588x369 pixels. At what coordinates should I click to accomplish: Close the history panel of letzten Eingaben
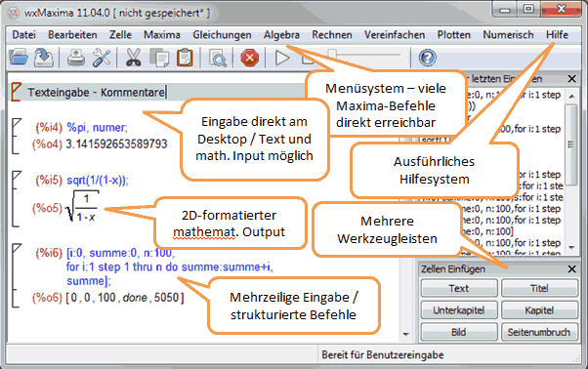pyautogui.click(x=571, y=79)
